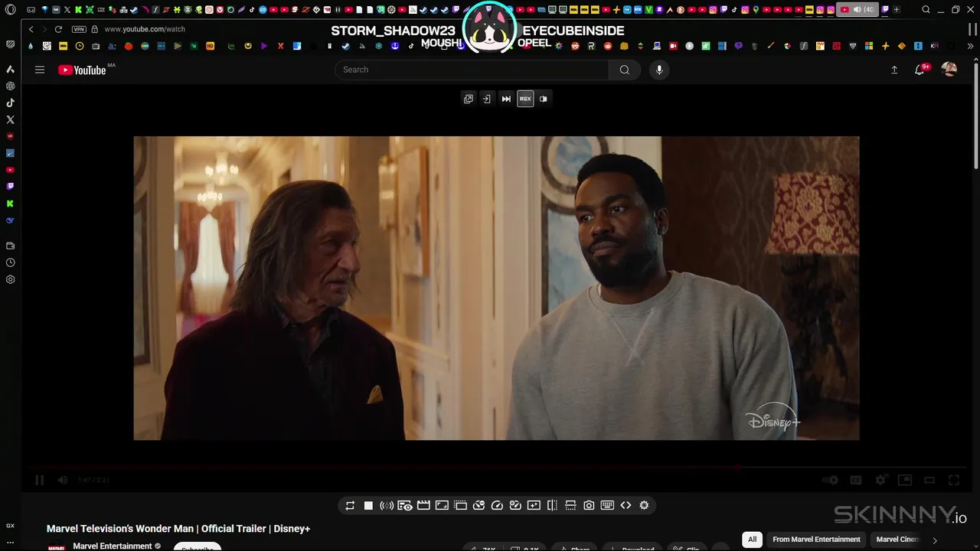
Task: Select the www.youtube.com/watch address bar
Action: 145,29
